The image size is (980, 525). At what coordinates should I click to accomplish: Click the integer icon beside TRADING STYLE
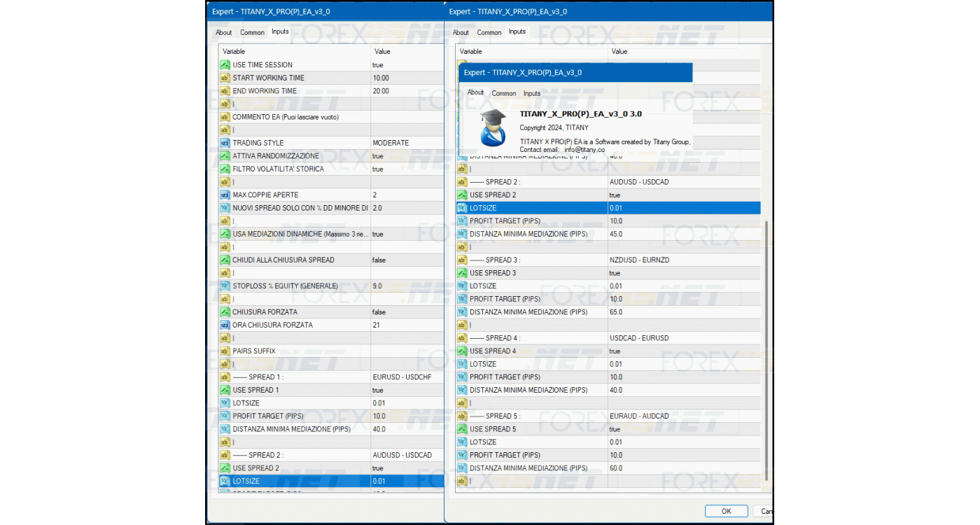click(x=225, y=143)
